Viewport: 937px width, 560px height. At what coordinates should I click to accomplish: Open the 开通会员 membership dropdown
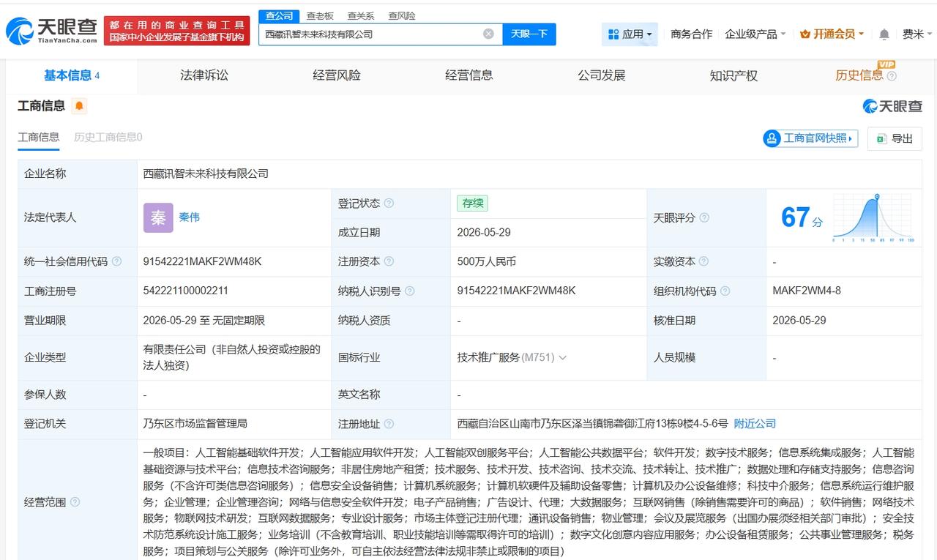(x=832, y=34)
